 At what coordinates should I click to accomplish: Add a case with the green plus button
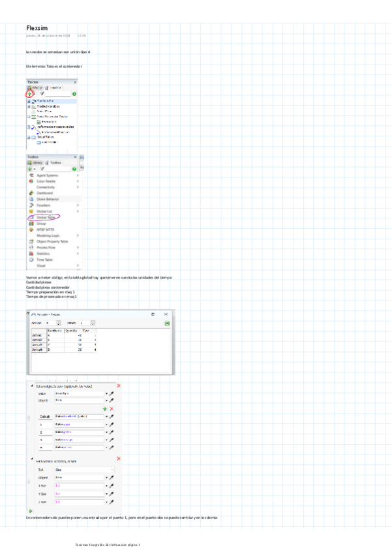[x=104, y=408]
